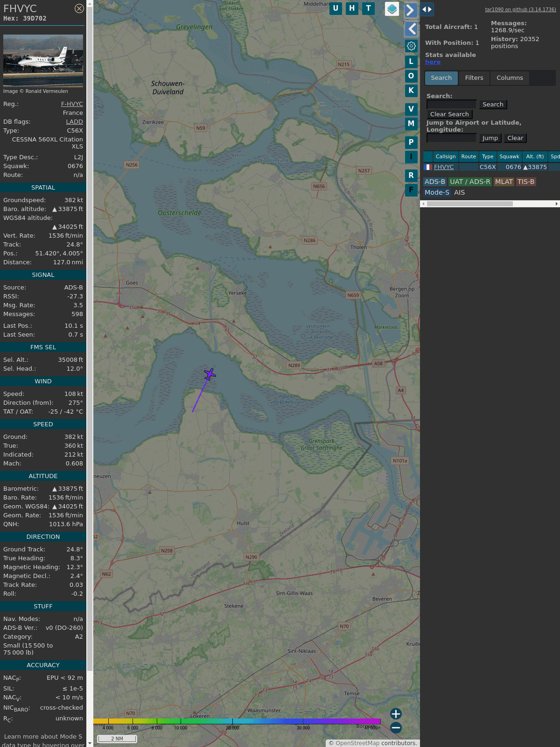Screen dimensions: 560x747
Task: Click the K map sidebar button
Action: click(x=411, y=91)
